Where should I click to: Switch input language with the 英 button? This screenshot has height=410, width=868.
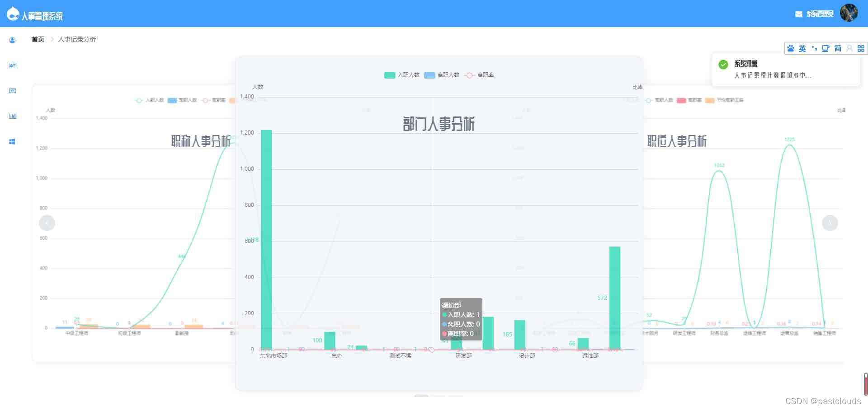802,48
